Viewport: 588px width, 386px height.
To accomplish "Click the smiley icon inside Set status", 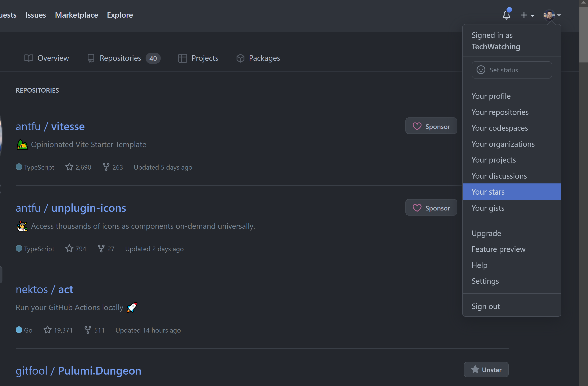I will pyautogui.click(x=481, y=70).
